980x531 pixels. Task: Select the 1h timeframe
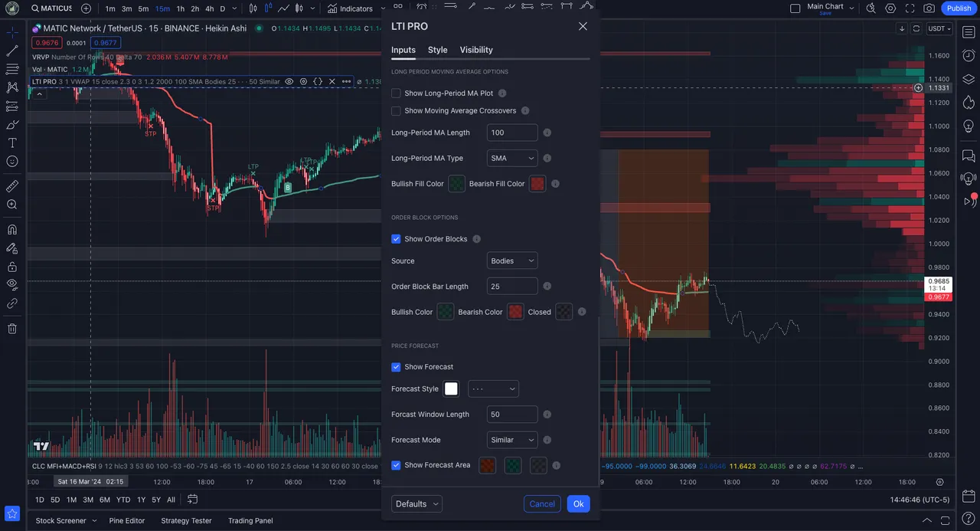[181, 8]
